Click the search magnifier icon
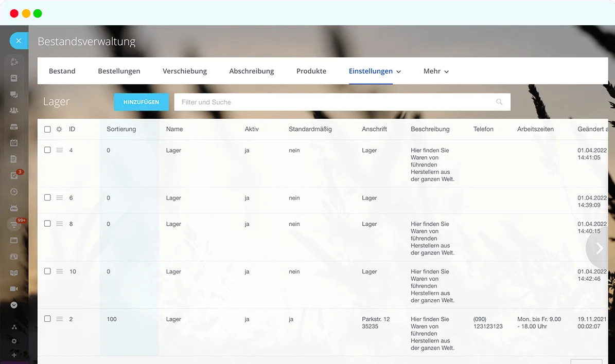 click(x=499, y=102)
